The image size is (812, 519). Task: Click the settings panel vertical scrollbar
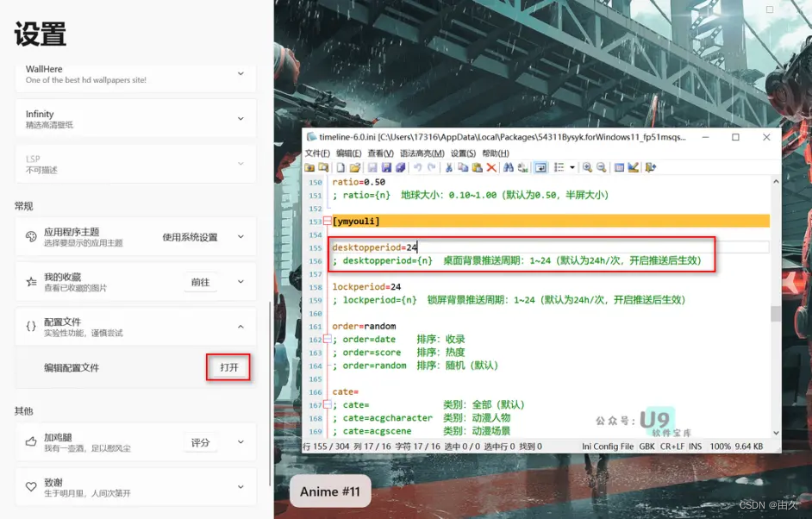[270, 394]
